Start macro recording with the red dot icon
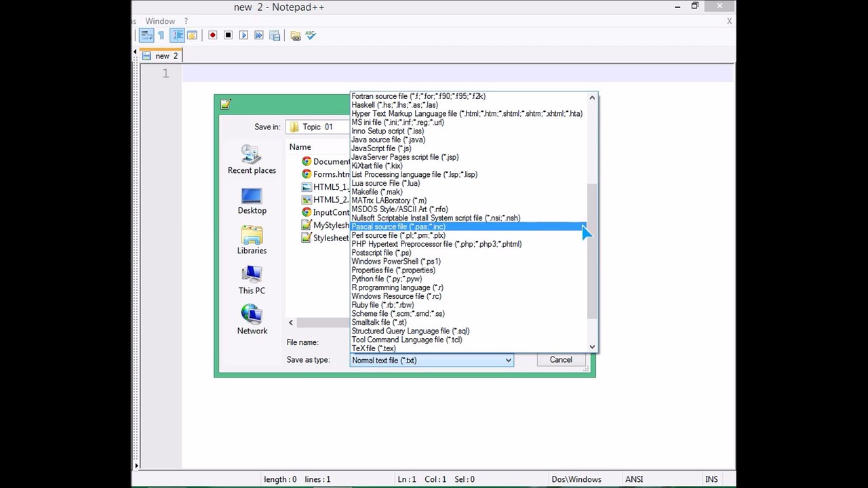The height and width of the screenshot is (488, 868). point(213,35)
